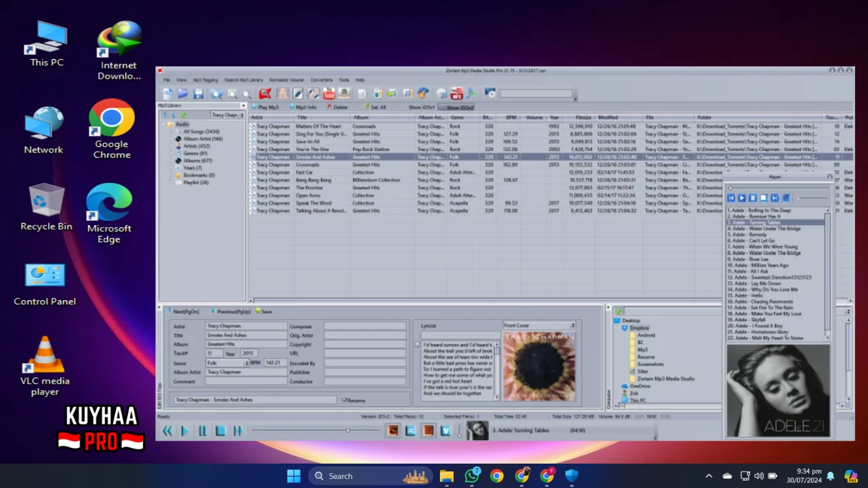Open the YouTube toolbar icon

[x=329, y=94]
